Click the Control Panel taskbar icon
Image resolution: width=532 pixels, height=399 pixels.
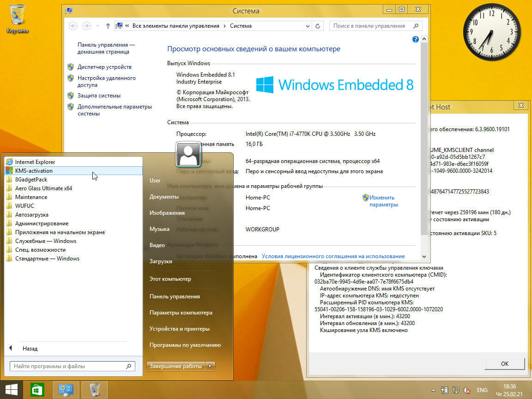66,389
